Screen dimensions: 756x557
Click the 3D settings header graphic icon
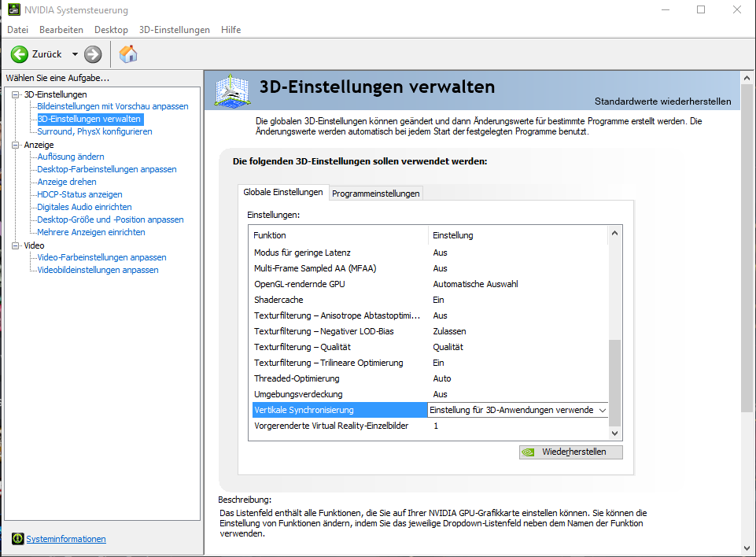click(x=232, y=90)
